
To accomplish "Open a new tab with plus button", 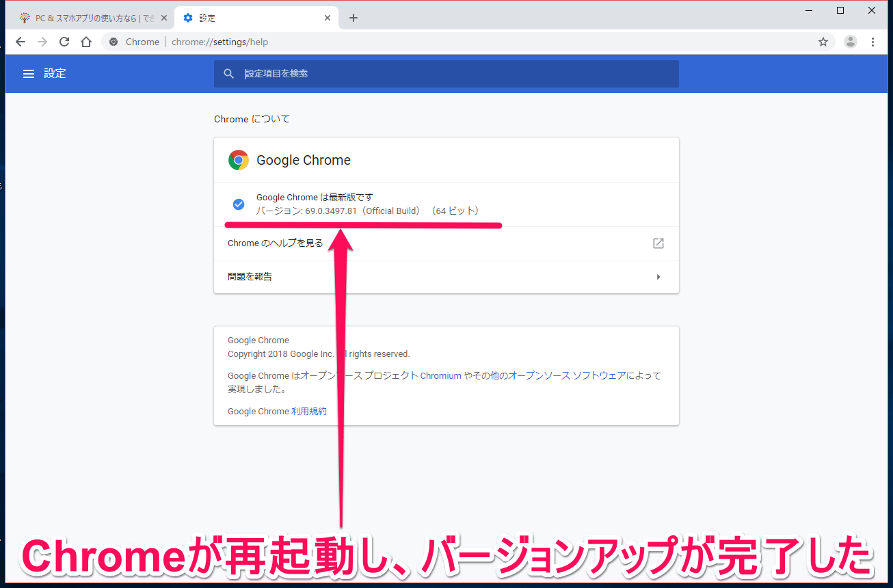I will click(354, 18).
